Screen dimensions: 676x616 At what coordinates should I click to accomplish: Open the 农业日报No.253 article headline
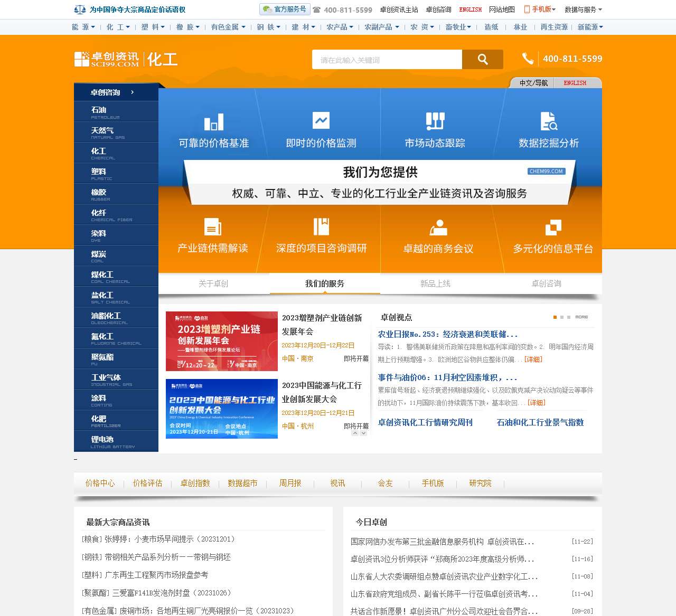pos(448,334)
